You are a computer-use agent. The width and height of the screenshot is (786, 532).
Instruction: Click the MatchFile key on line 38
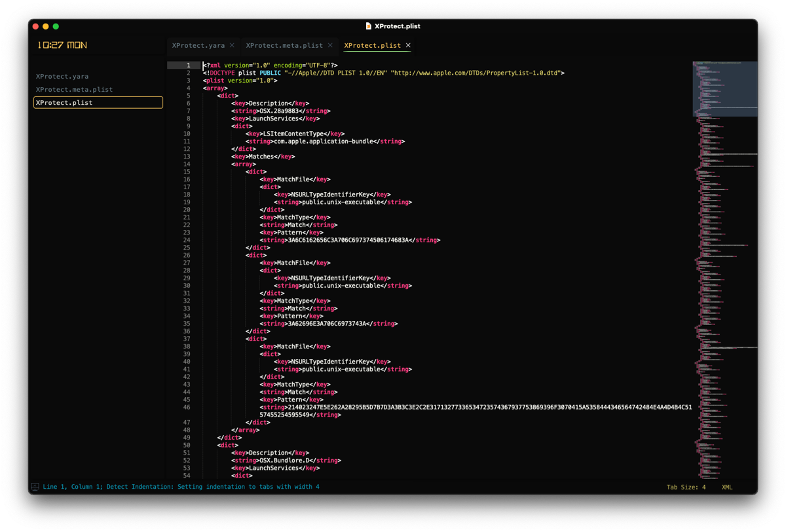pyautogui.click(x=295, y=347)
